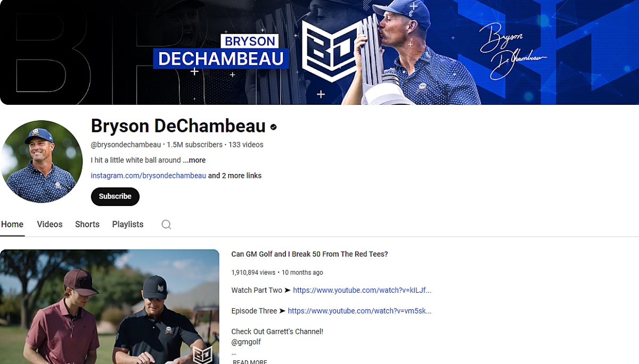Click the verified checkmark badge beside channel name
Viewport: 639px width, 364px height.
point(274,127)
